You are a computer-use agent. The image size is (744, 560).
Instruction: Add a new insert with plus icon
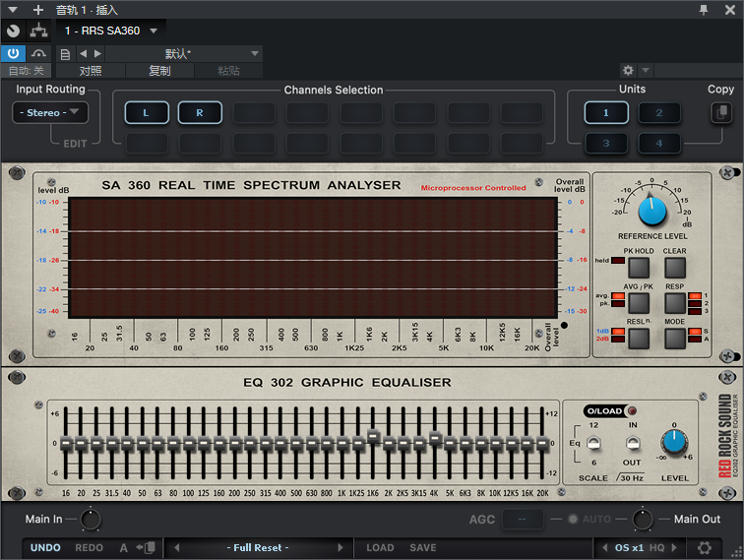[x=38, y=10]
